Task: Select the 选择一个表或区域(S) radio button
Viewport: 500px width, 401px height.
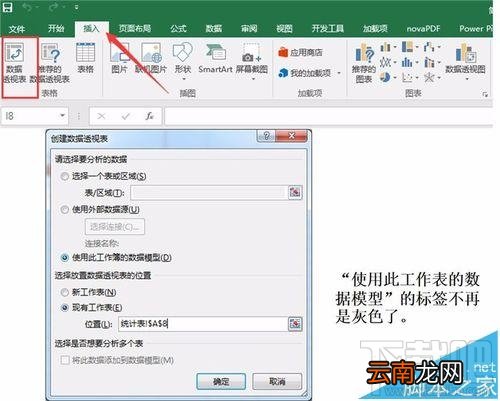Action: click(x=64, y=176)
